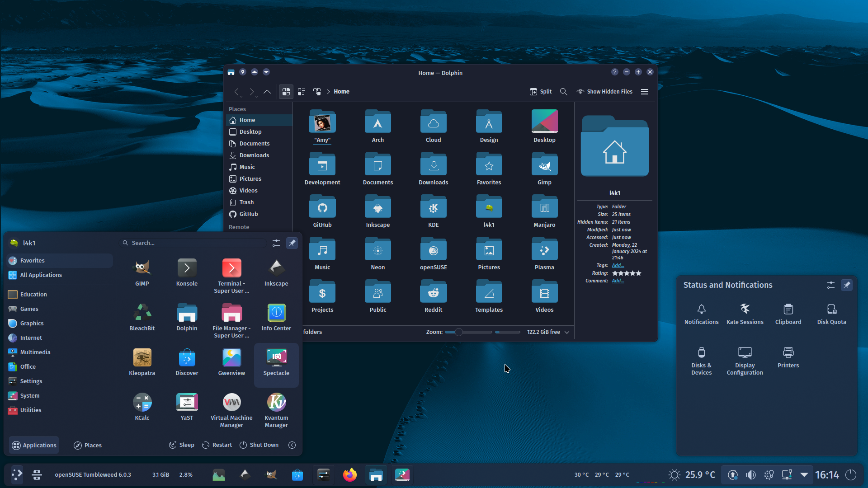Open Disks & Devices in the tray panel

(701, 361)
